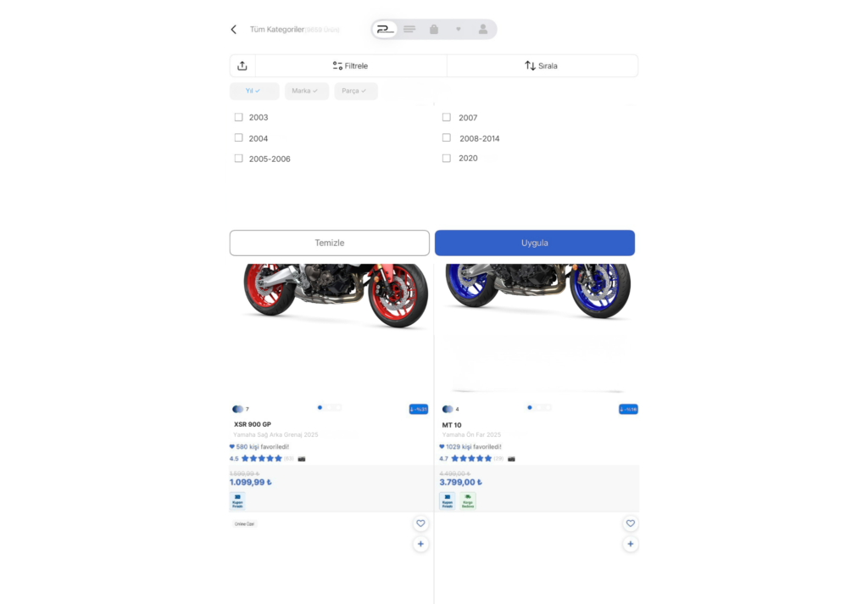Viewport: 868px width, 604px height.
Task: Expand the Parça filter dropdown
Action: (x=356, y=91)
